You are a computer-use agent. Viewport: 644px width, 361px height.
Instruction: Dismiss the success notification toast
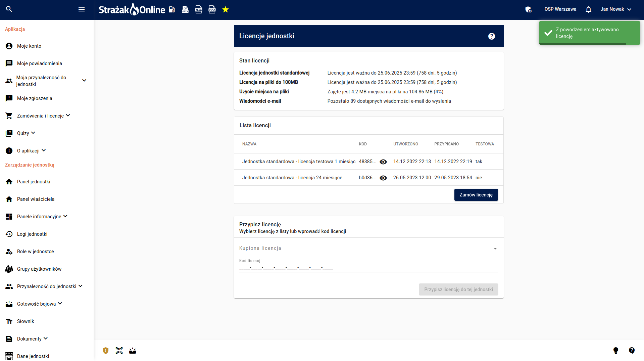(589, 33)
